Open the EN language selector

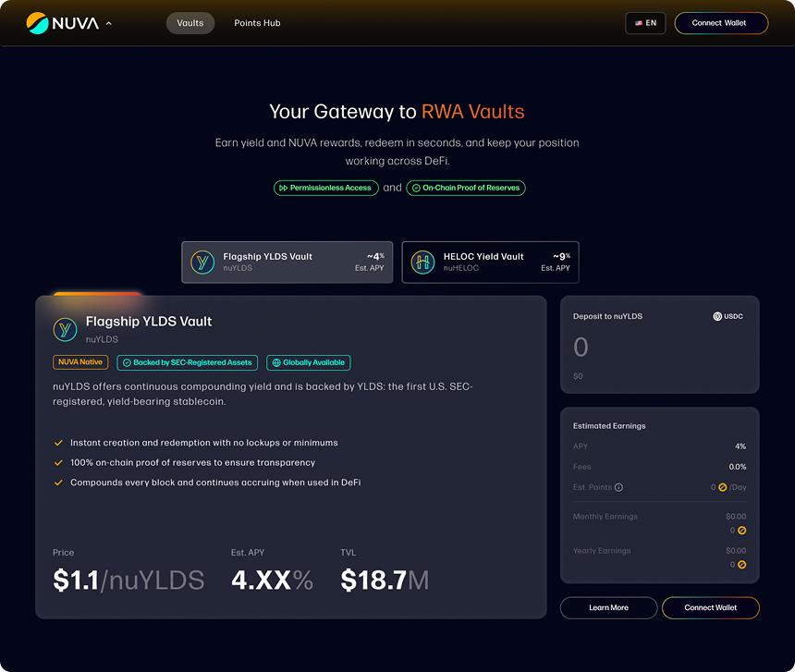click(645, 23)
